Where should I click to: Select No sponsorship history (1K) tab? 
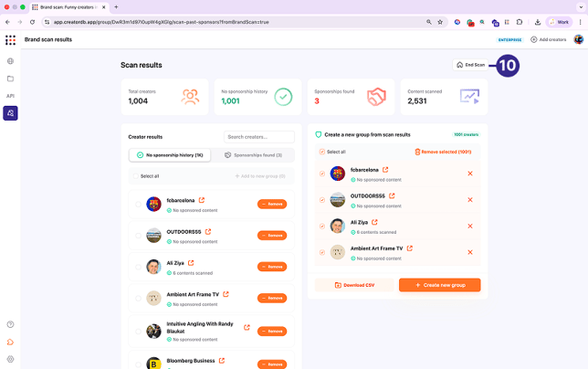170,155
